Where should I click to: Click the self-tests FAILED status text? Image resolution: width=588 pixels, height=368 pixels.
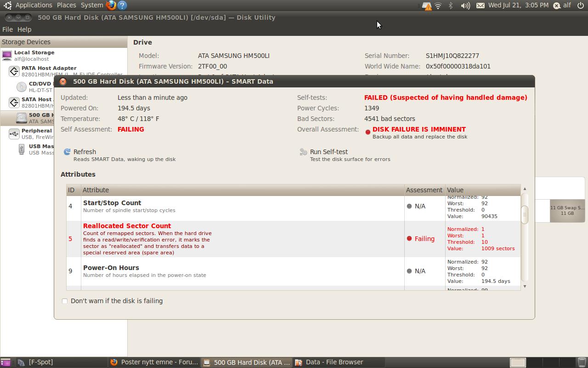click(446, 98)
